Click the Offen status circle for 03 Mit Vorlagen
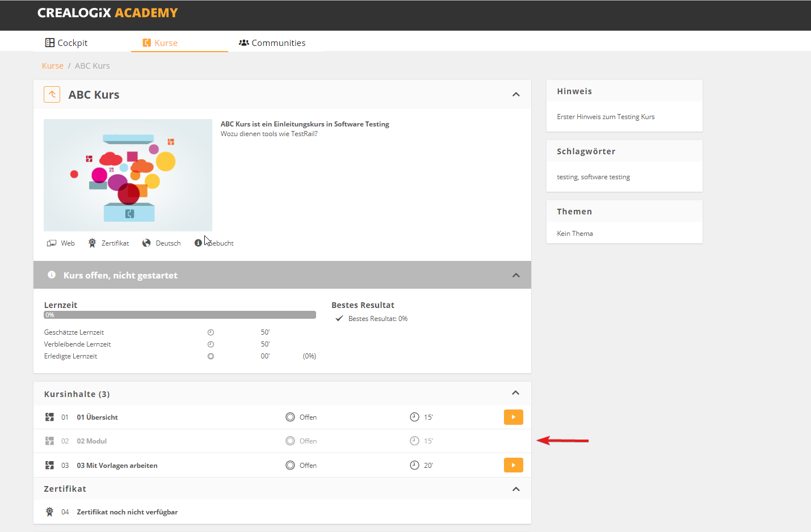The image size is (811, 532). [290, 466]
